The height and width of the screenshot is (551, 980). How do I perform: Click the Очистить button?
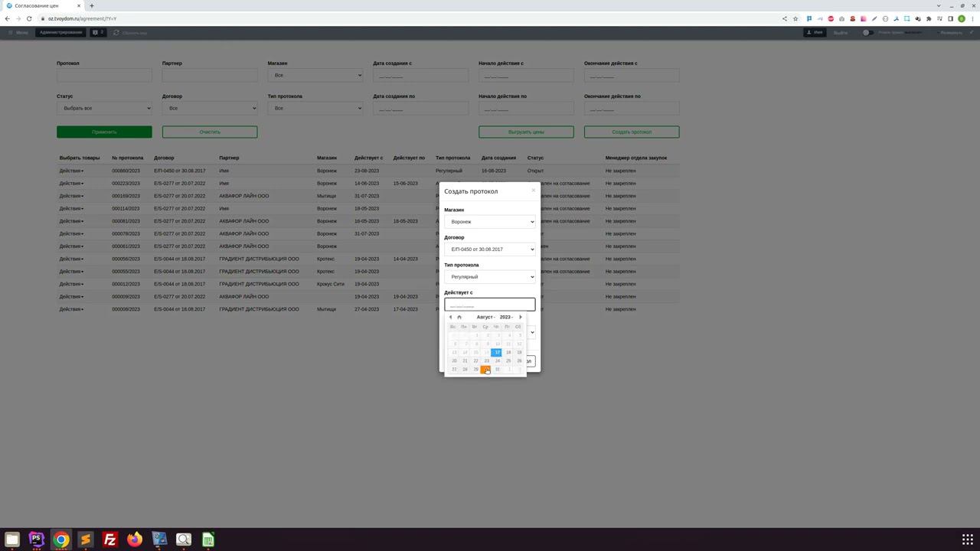tap(210, 132)
